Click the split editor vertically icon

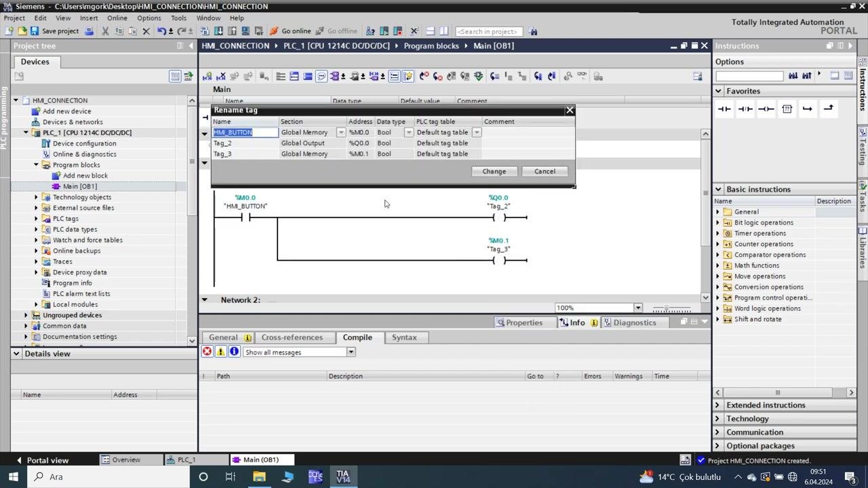point(443,31)
